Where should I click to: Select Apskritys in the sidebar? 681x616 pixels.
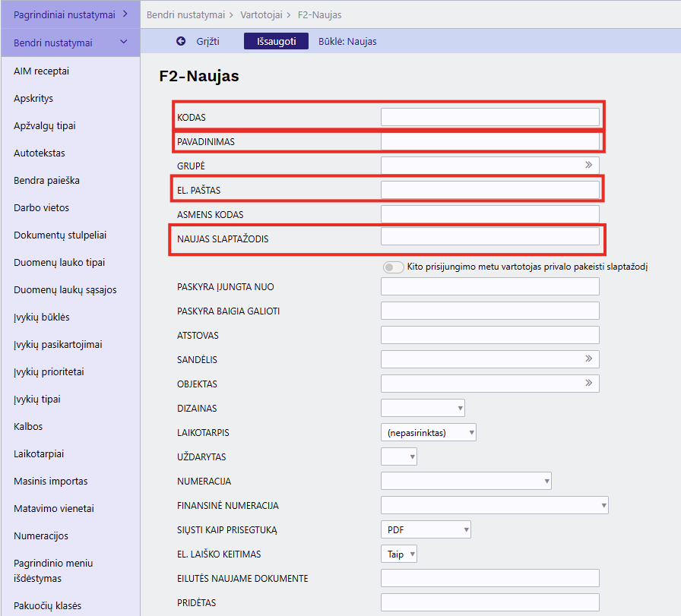(33, 99)
